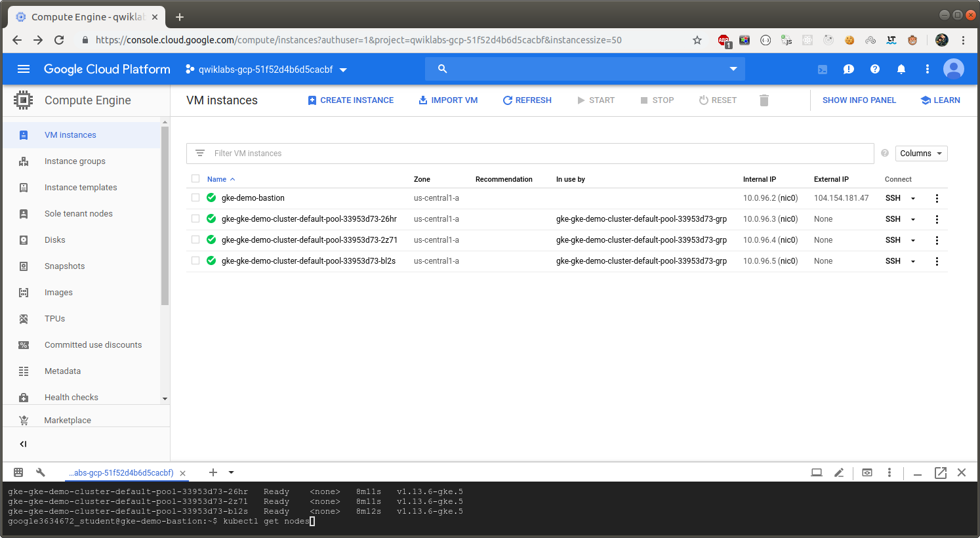The width and height of the screenshot is (980, 538).
Task: Check the pool-33953d73-26hr instance checkbox
Action: pyautogui.click(x=195, y=218)
